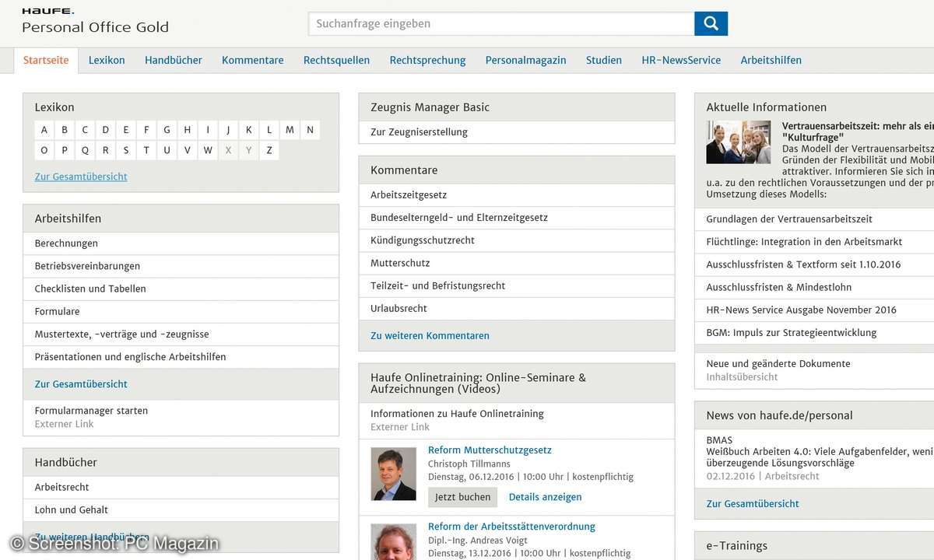
Task: Go to the Kommentare tab
Action: (x=253, y=60)
